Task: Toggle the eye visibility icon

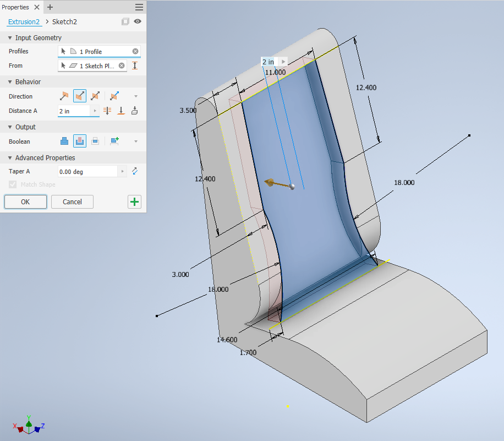Action: 138,21
